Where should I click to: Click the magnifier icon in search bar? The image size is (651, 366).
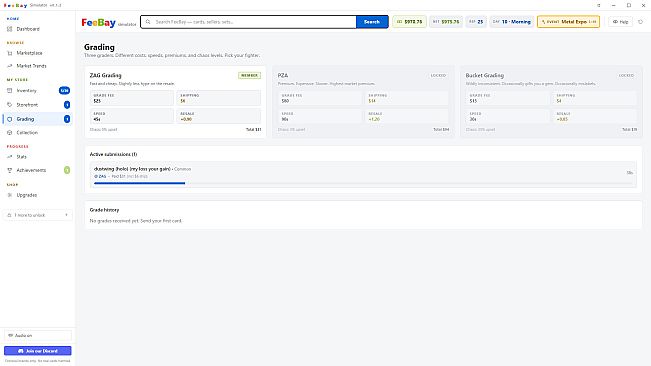[148, 22]
